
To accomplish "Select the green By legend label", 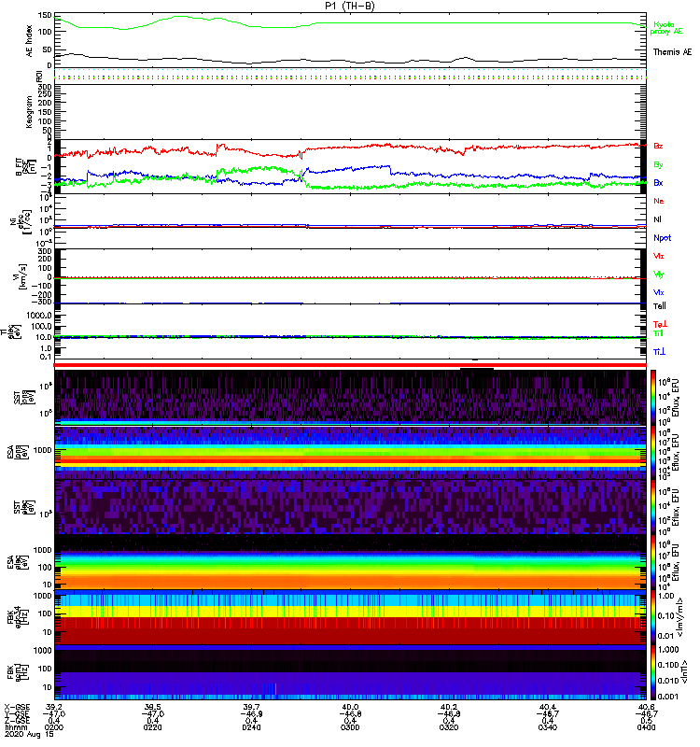I will [658, 165].
